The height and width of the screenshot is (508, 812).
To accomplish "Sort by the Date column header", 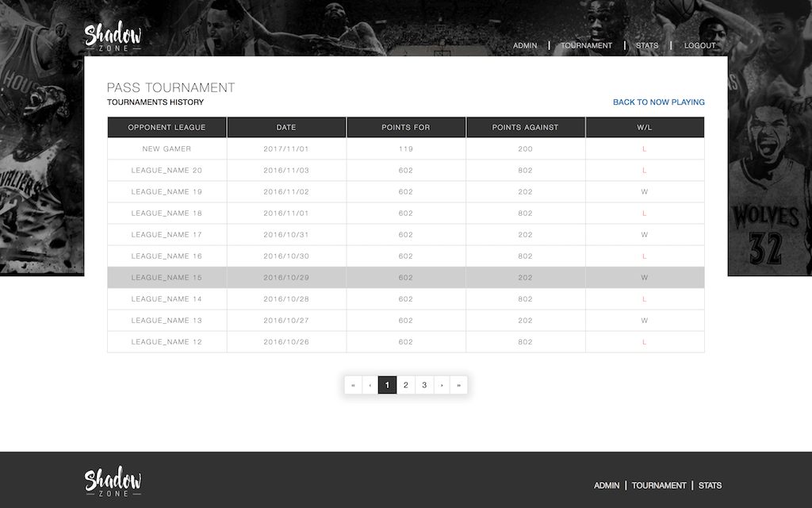I will click(x=286, y=127).
